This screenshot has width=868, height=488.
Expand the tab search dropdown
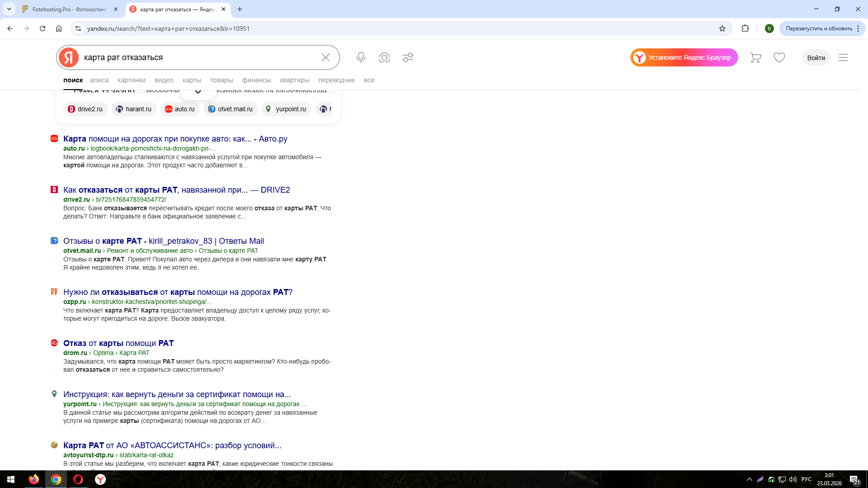pos(9,9)
